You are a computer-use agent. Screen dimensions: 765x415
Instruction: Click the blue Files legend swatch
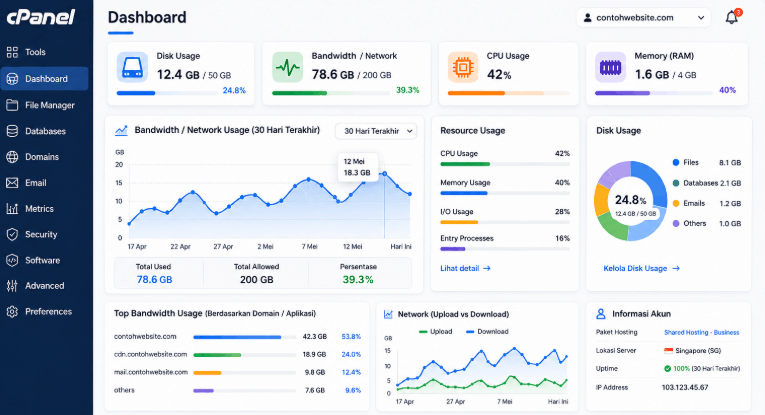pos(676,162)
